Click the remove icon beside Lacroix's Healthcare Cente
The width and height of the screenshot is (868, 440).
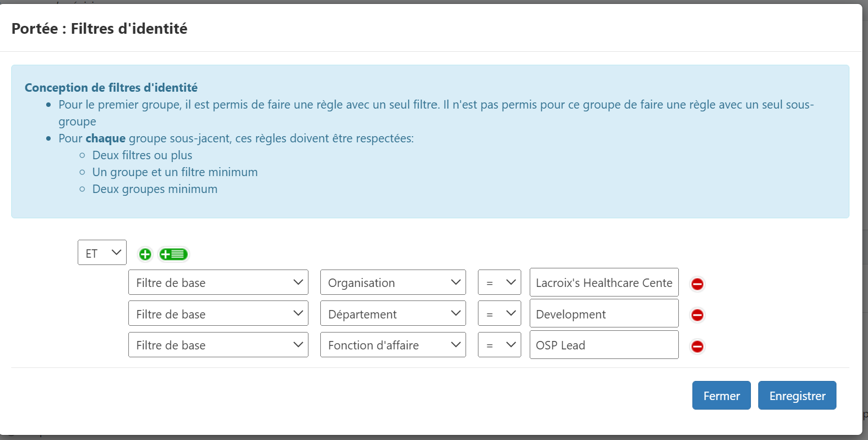[x=697, y=284]
